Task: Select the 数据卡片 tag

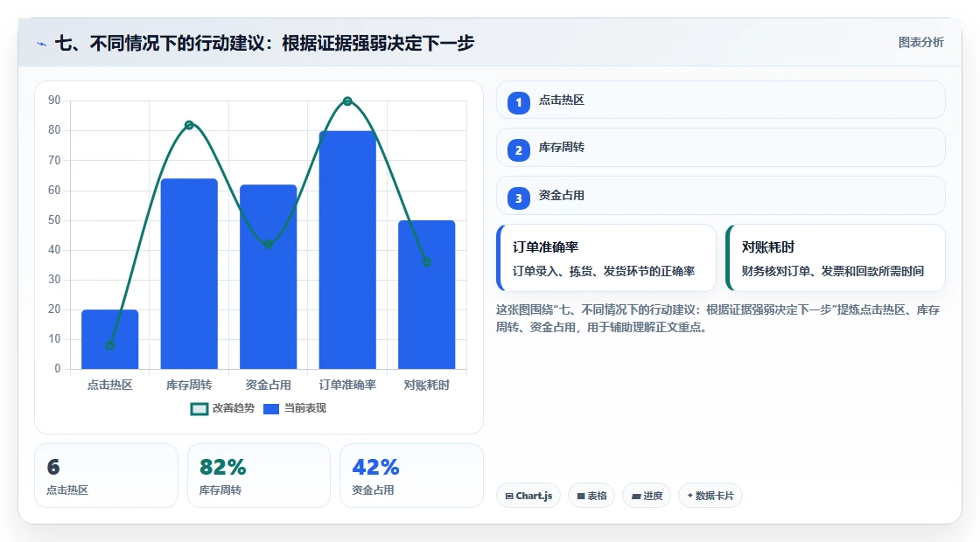Action: coord(710,496)
